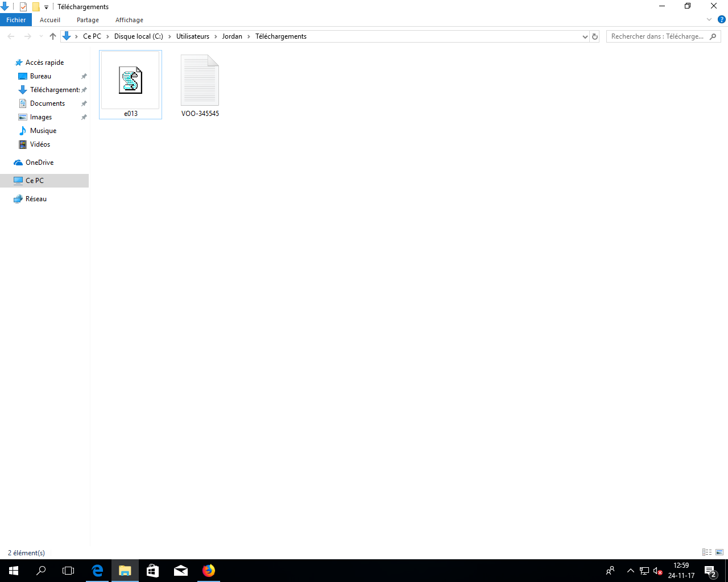Go to Jordan in the breadcrumb path
Viewport: 728px width, 582px height.
(x=232, y=36)
